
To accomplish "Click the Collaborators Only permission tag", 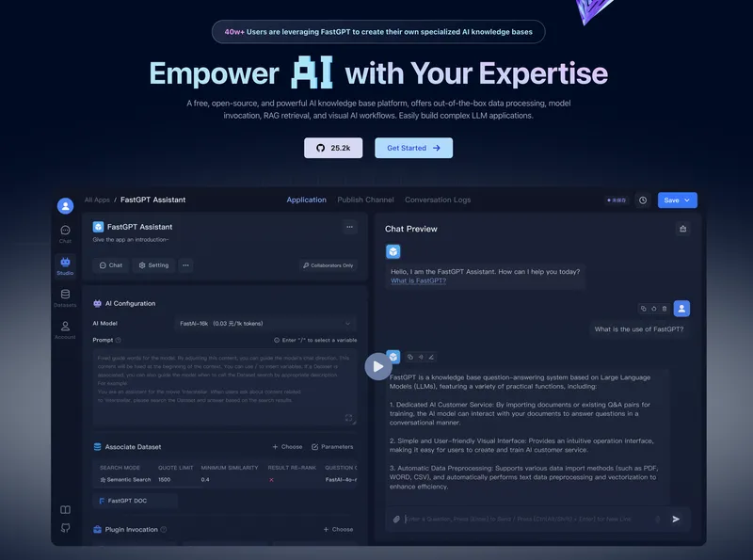I will pos(328,265).
